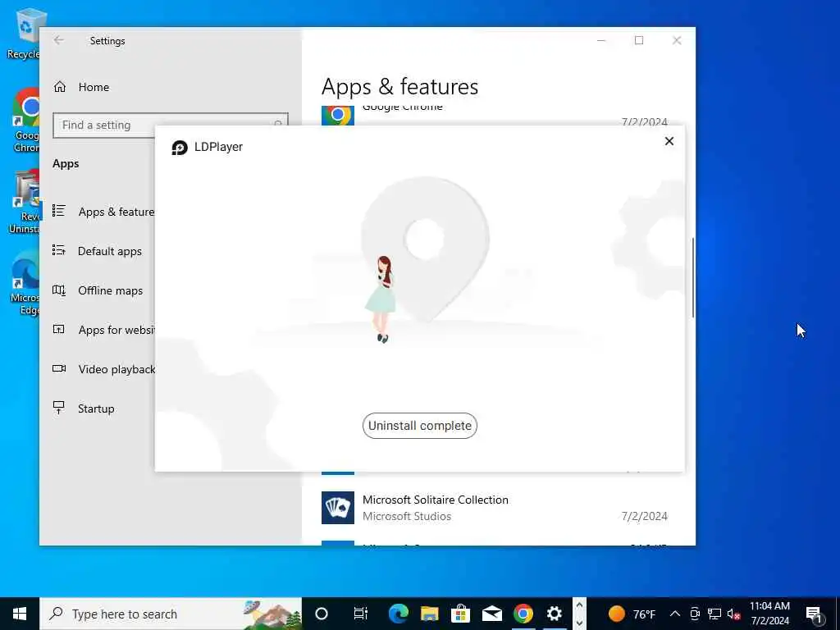Click the Settings window vertical scrollbar
This screenshot has height=630, width=840.
coord(693,277)
